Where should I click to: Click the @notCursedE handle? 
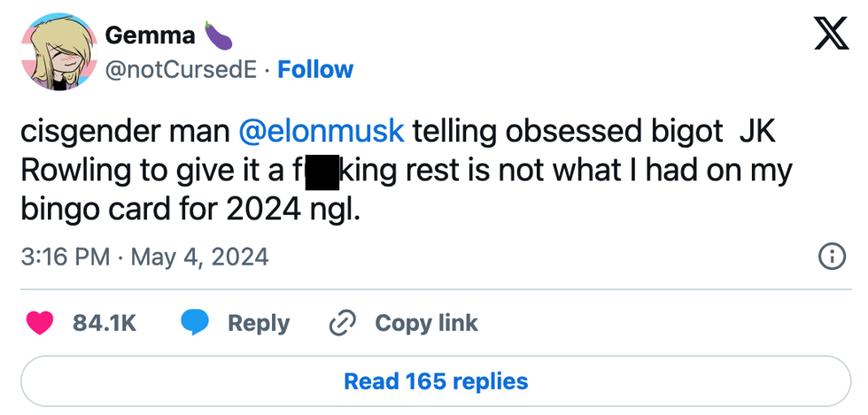pyautogui.click(x=182, y=70)
